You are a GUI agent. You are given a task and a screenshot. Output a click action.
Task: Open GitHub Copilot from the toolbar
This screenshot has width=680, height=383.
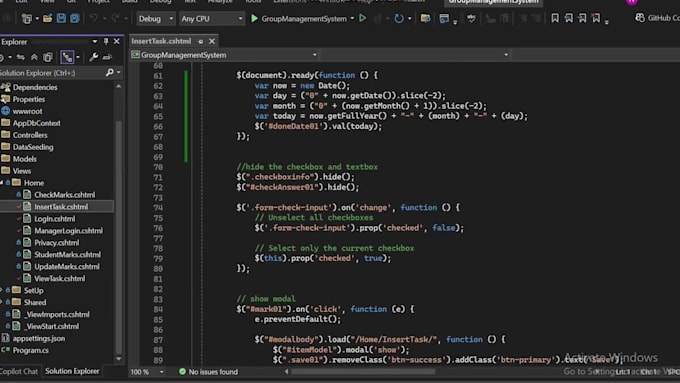tap(657, 18)
